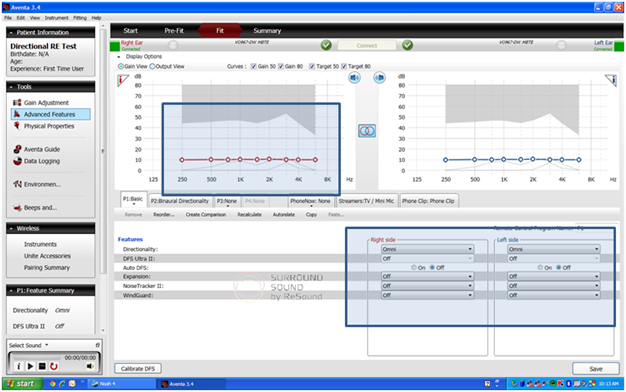The height and width of the screenshot is (392, 626).
Task: Set right side Auto DFS to Off
Action: point(432,267)
